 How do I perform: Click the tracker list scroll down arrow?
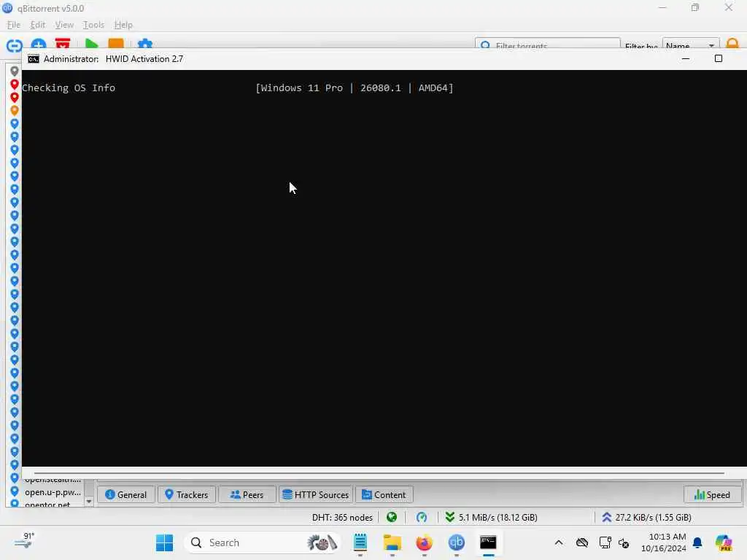(88, 502)
